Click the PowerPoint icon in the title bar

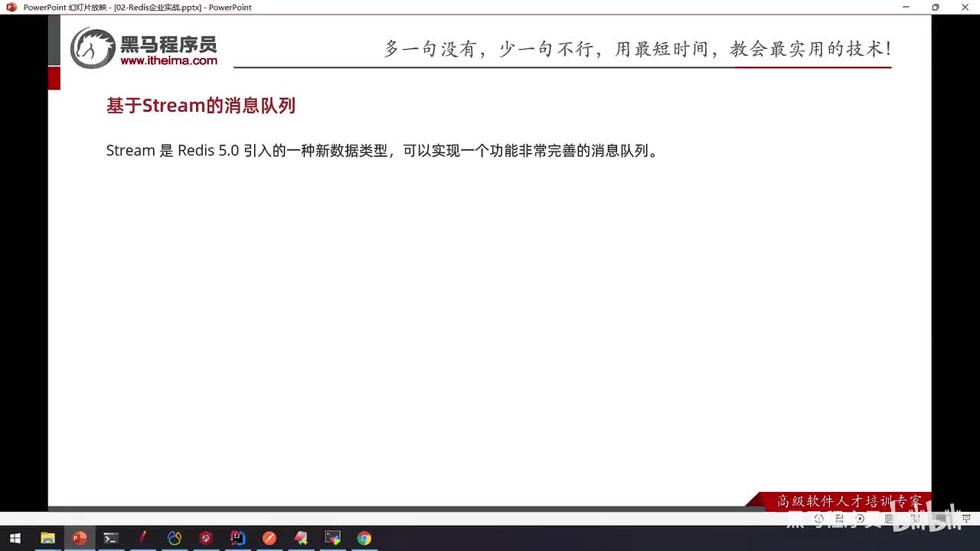(x=11, y=7)
